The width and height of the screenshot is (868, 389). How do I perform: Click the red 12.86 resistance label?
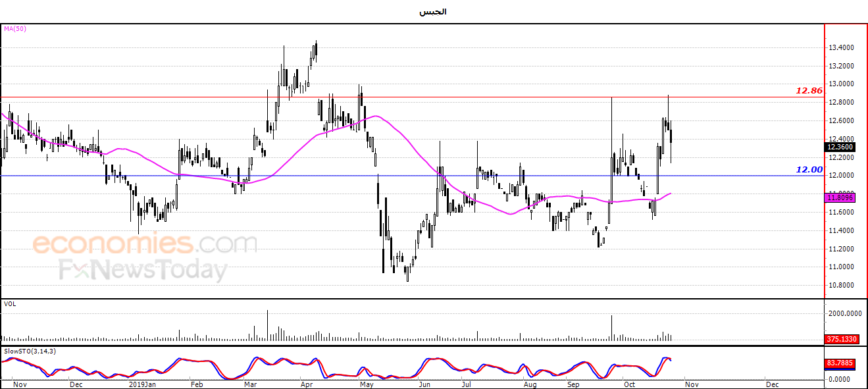(x=809, y=91)
